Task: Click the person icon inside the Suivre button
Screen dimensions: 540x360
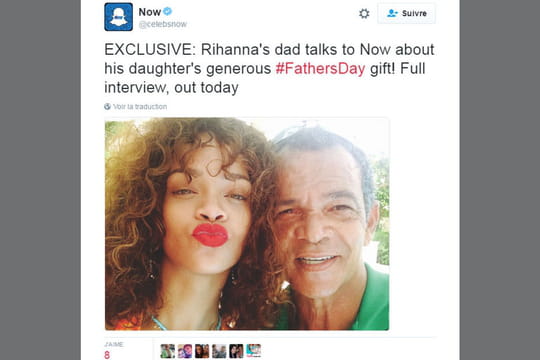Action: coord(392,13)
